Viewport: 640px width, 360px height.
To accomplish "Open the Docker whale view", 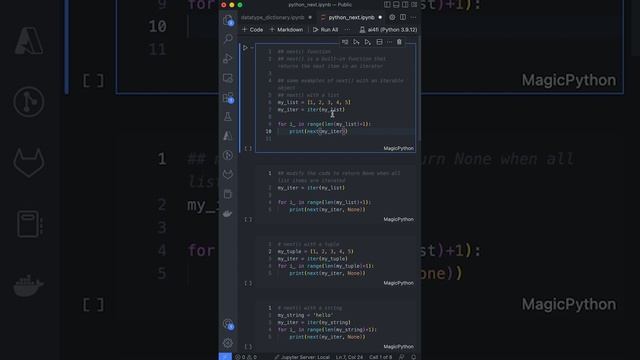I will [x=228, y=213].
